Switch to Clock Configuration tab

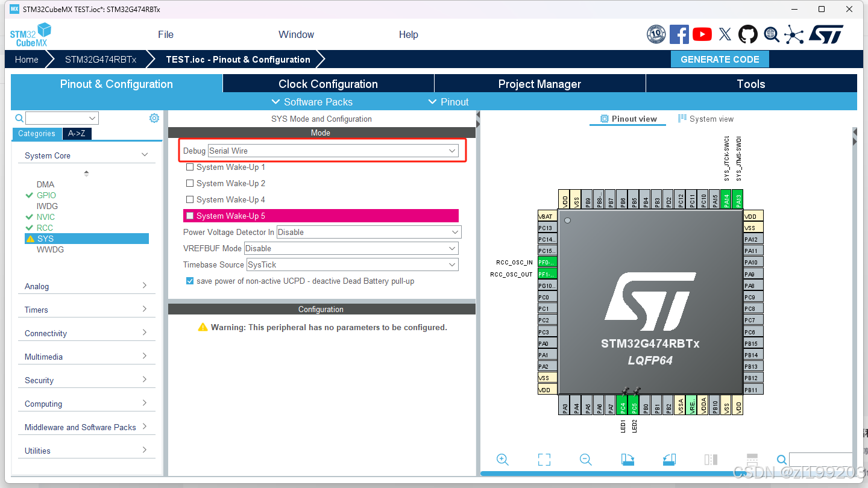coord(328,84)
